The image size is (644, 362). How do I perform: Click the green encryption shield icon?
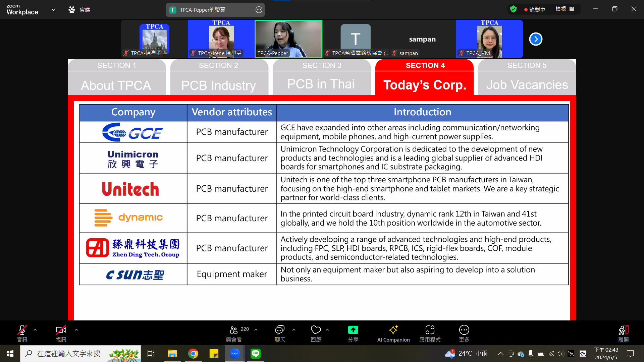click(x=513, y=9)
